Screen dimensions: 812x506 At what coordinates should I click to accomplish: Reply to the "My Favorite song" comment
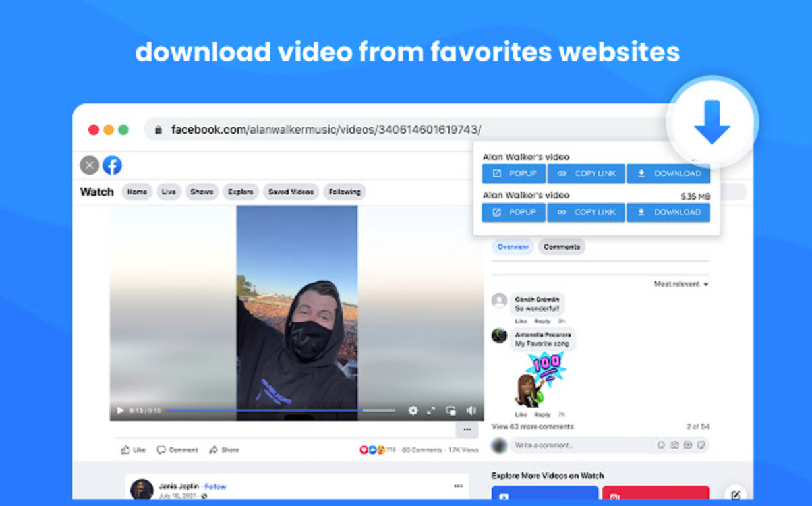click(542, 415)
